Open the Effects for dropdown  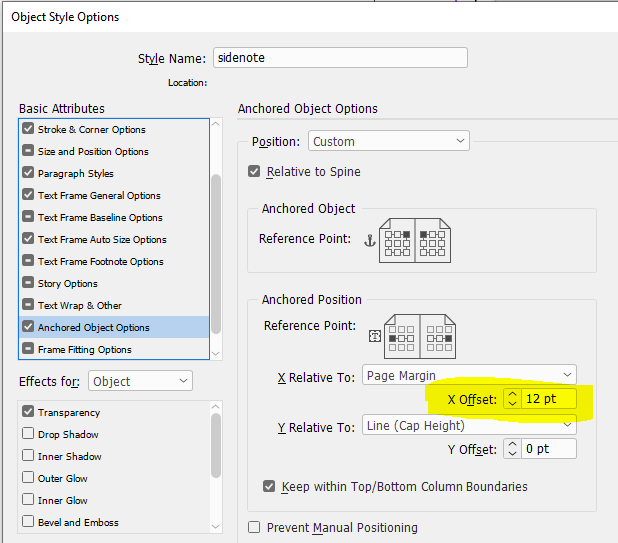[x=140, y=381]
